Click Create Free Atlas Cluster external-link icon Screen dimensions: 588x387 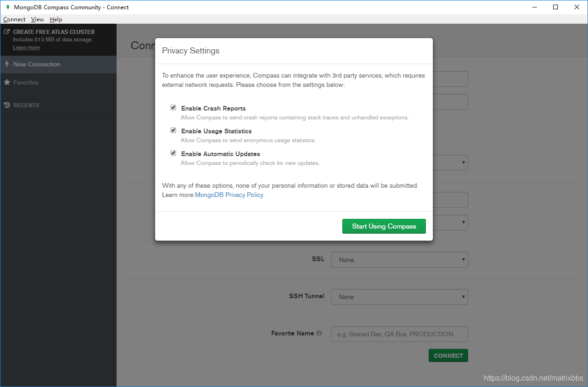pyautogui.click(x=7, y=32)
